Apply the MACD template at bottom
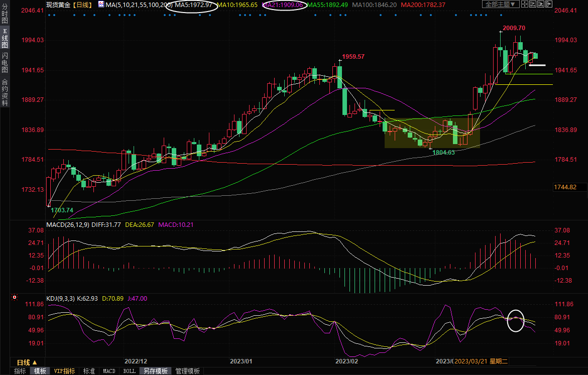The width and height of the screenshot is (588, 375). (x=109, y=371)
